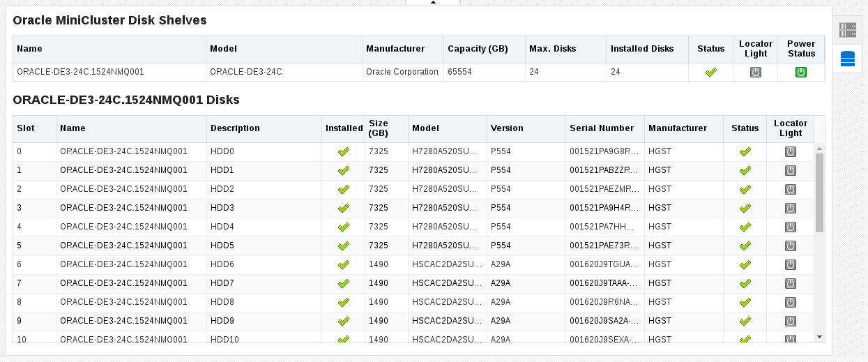Collapse panel using top arrow handle
The image size is (868, 362).
[x=433, y=2]
